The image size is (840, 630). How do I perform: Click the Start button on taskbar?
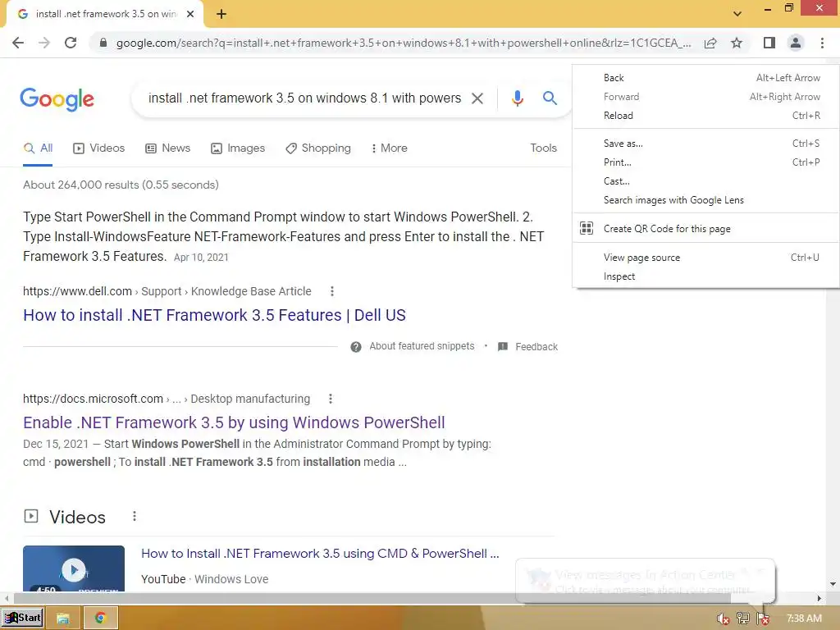click(x=22, y=619)
